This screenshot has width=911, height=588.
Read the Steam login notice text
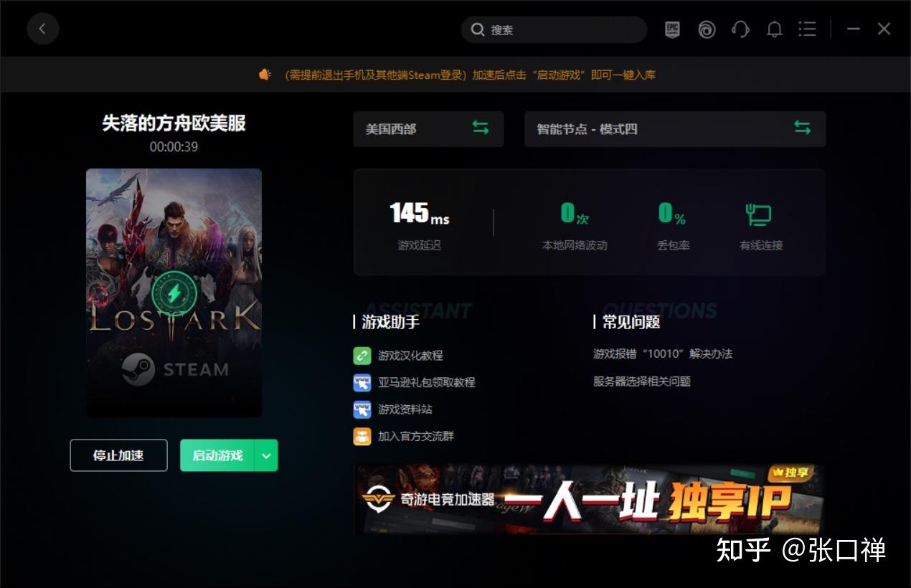470,75
